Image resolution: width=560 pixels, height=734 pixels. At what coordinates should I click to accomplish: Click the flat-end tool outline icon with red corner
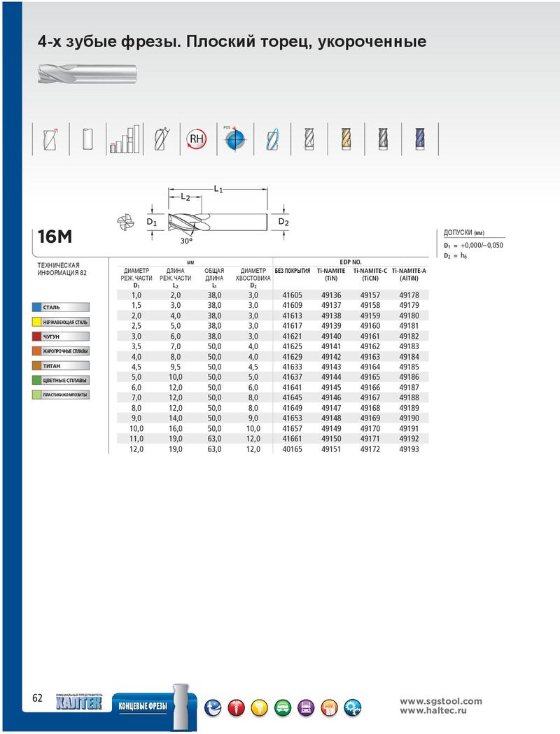click(50, 139)
